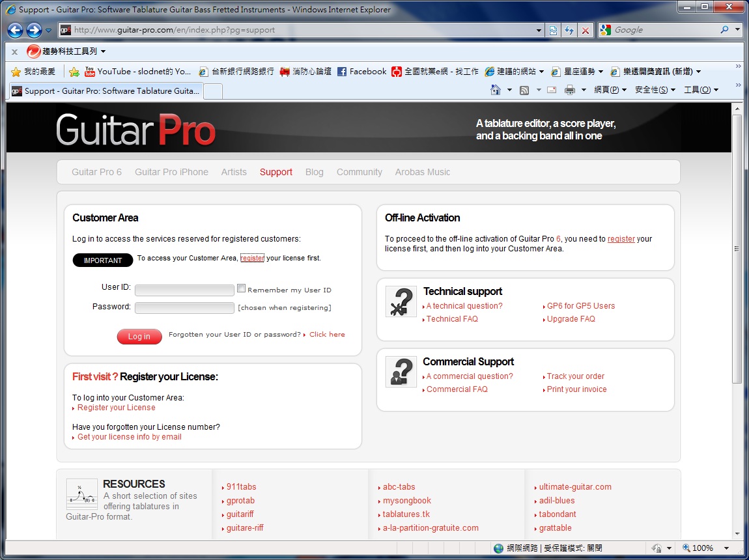Click into the Google search box
Viewport: 749px width, 560px height.
click(664, 30)
